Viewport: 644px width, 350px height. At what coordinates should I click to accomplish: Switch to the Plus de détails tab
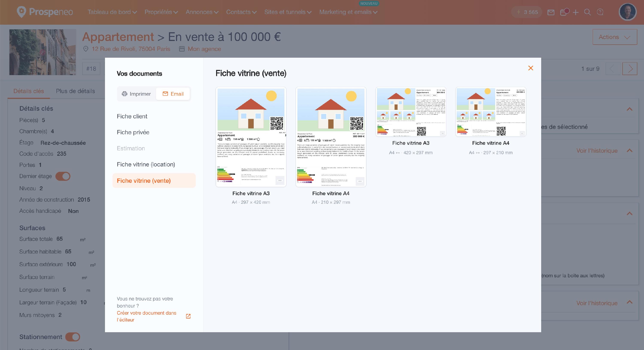click(76, 91)
